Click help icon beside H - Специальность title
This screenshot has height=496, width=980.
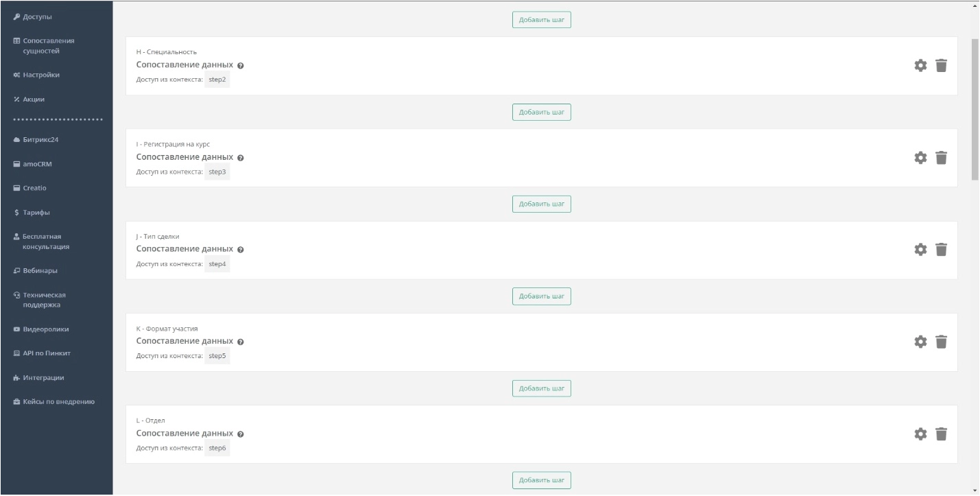241,66
